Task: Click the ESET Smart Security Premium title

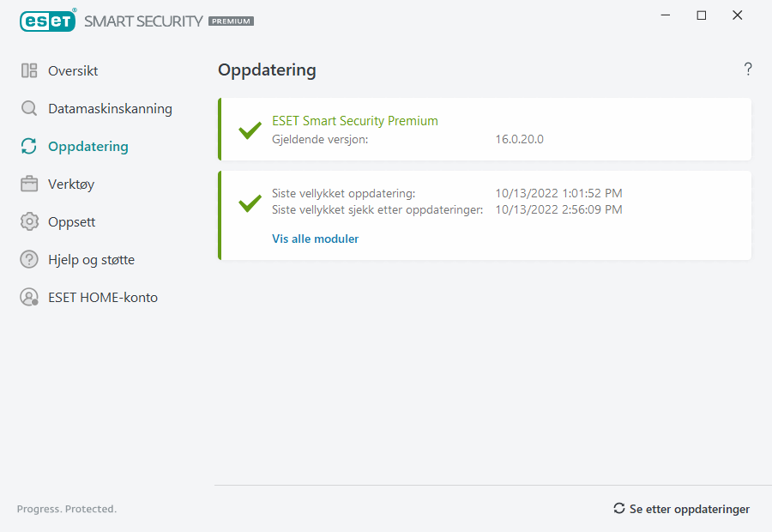Action: (355, 121)
